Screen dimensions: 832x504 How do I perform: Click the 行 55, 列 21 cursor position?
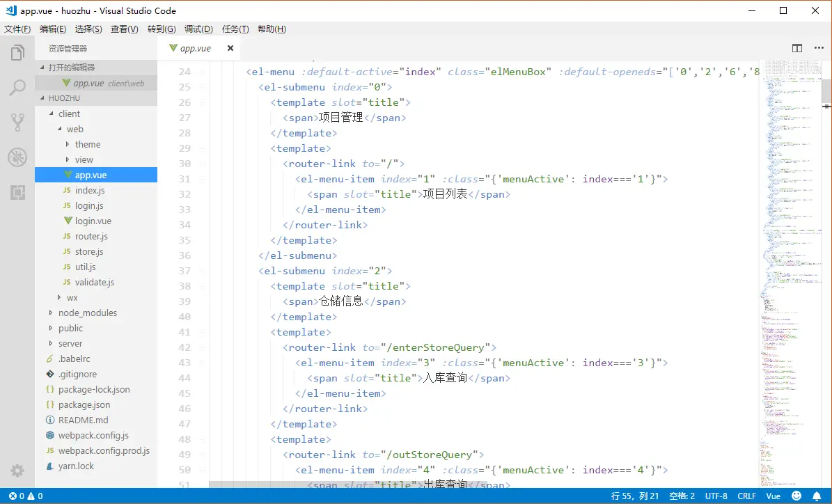(634, 496)
